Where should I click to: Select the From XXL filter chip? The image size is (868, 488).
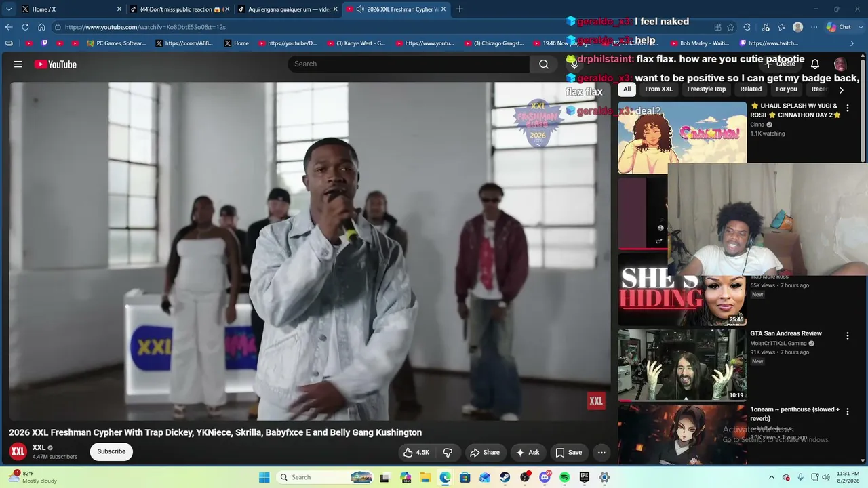pos(659,89)
